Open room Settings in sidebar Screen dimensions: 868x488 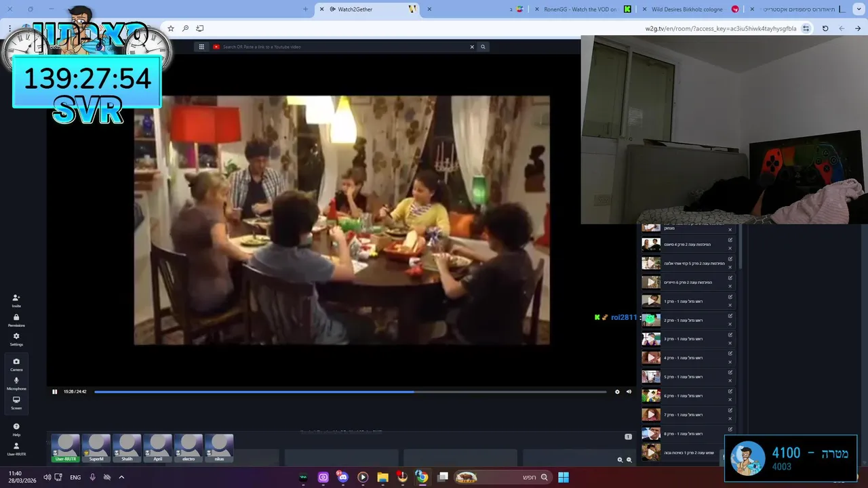point(16,339)
